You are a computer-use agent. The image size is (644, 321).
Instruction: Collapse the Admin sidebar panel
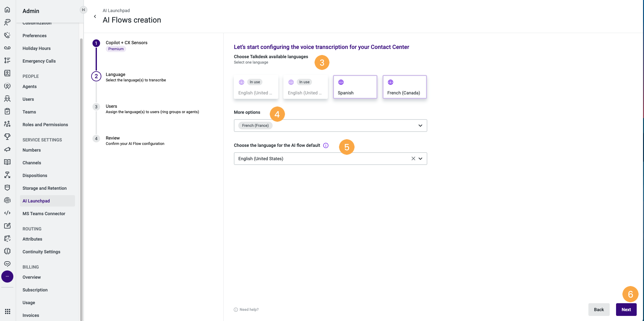click(83, 10)
